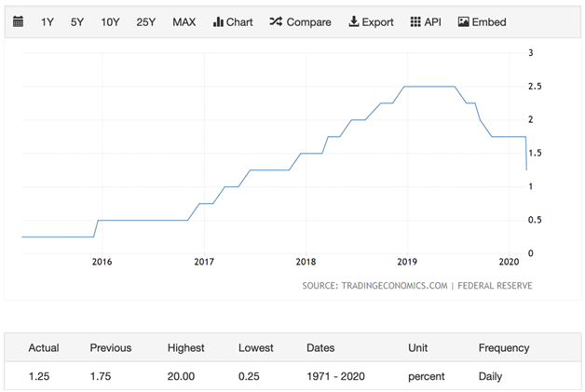Screen dimensions: 585x392
Task: Click the Export download button
Action: (x=371, y=21)
